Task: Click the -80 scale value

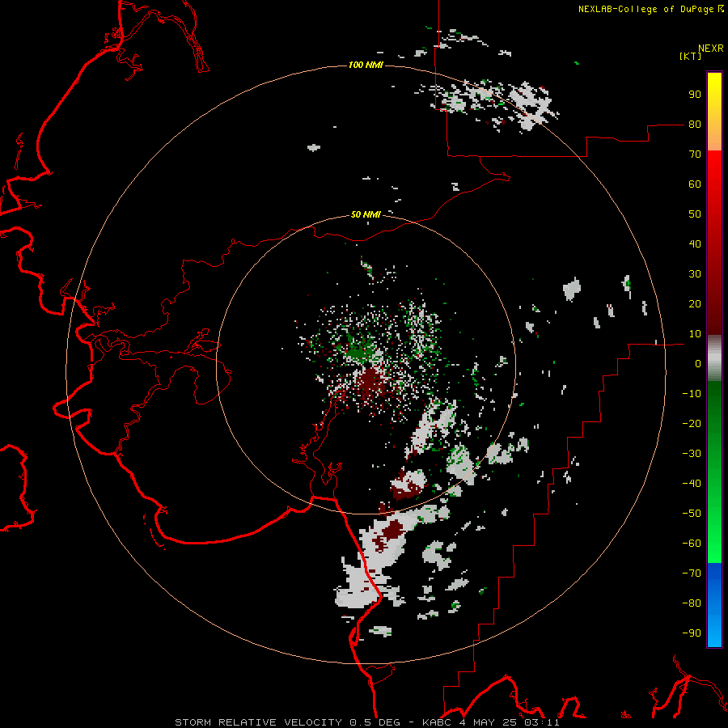Action: pos(692,603)
